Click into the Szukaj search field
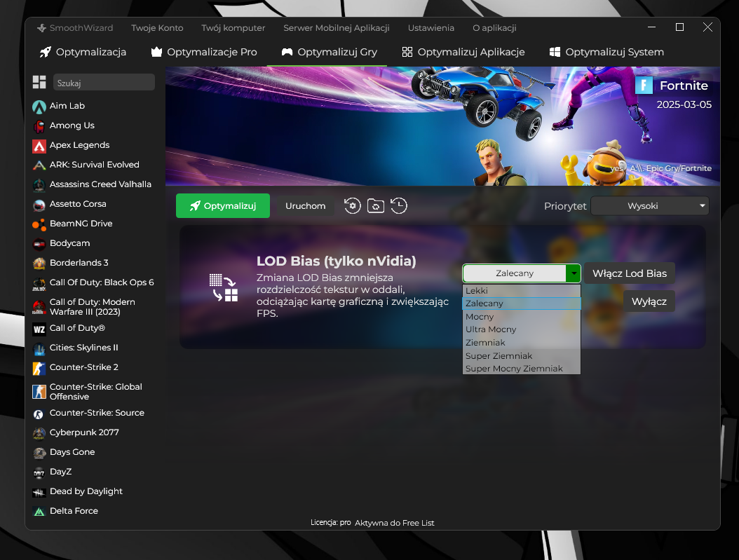The image size is (739, 560). (x=104, y=83)
